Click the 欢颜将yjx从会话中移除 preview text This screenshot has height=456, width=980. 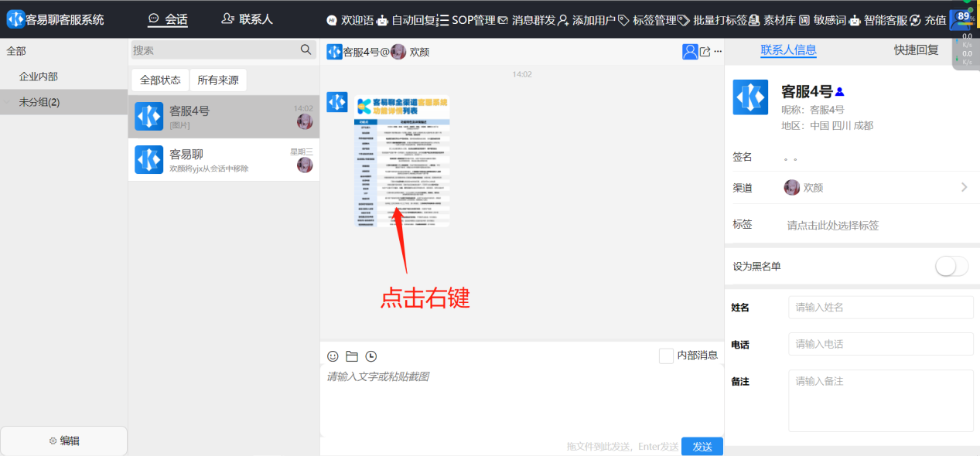pos(209,168)
